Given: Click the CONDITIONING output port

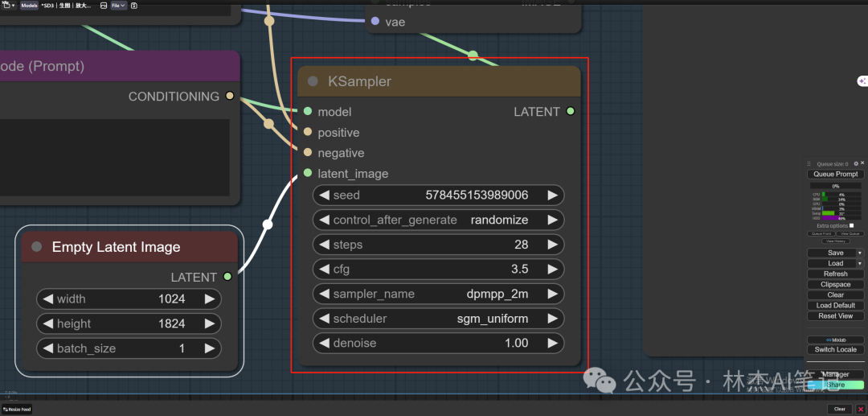Looking at the screenshot, I should [230, 96].
